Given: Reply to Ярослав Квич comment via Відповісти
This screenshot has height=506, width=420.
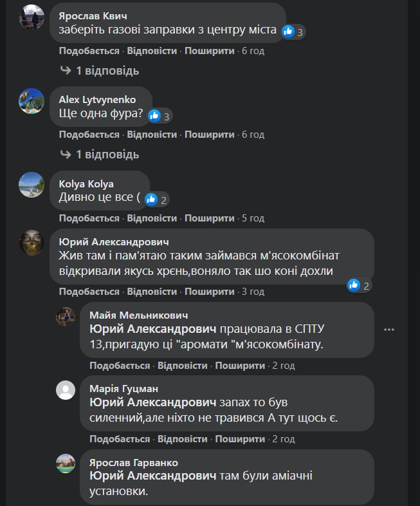Looking at the screenshot, I should (152, 51).
